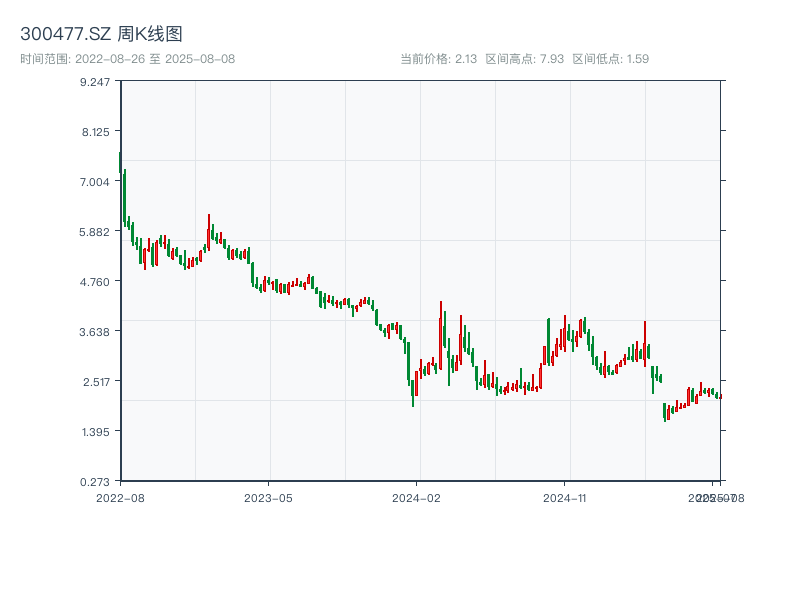800x600 pixels.
Task: Click the 9.247 y-axis price label
Action: click(96, 81)
